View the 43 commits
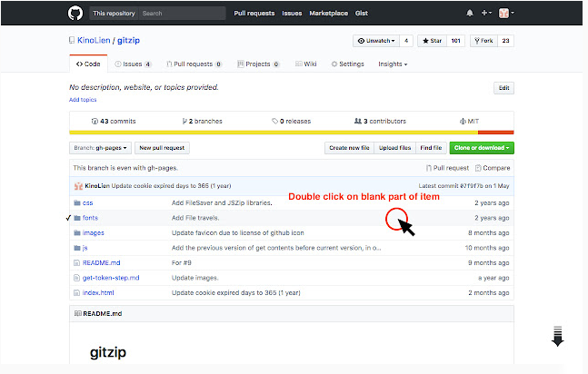Screen dimensions: 588x374 pos(114,121)
